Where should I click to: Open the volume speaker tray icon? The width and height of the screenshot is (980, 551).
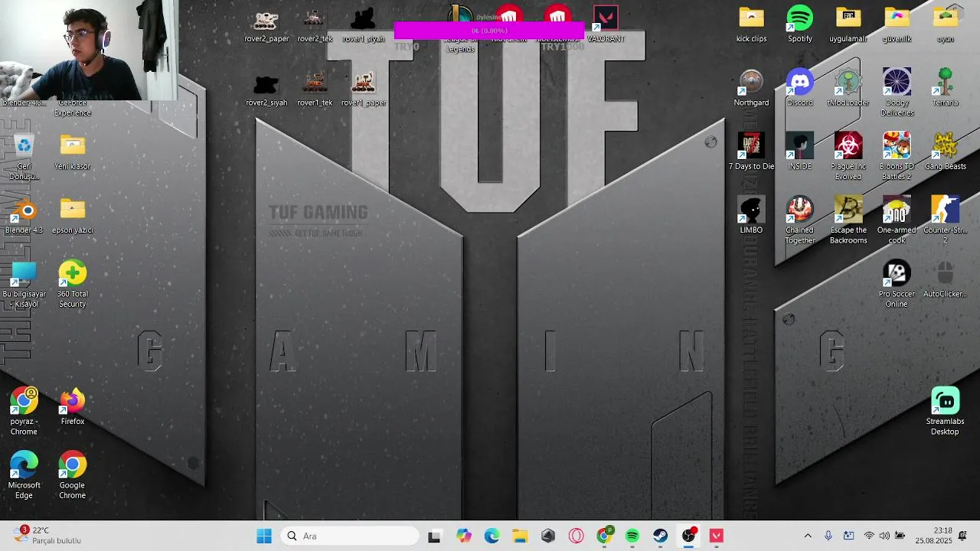(x=885, y=536)
